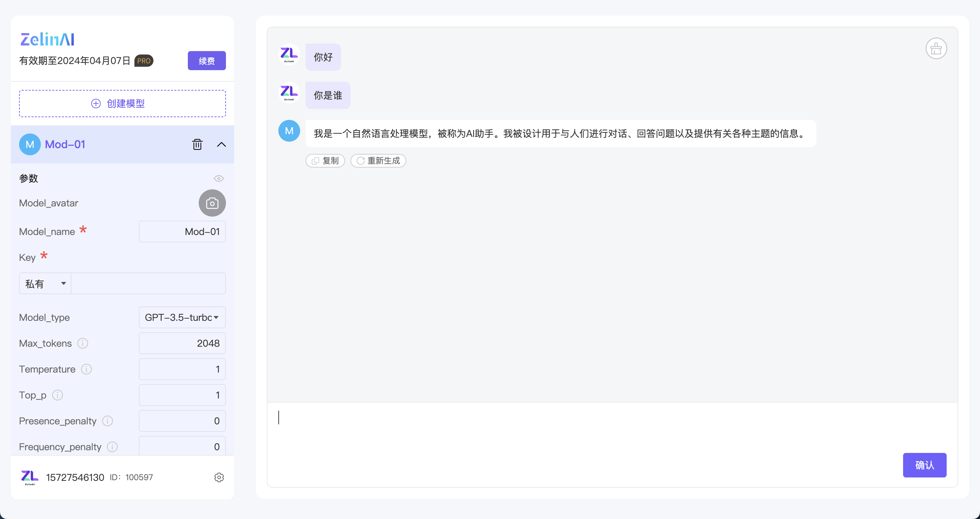This screenshot has height=519, width=980.
Task: Click the Frequency_penalty info icon
Action: (x=112, y=447)
